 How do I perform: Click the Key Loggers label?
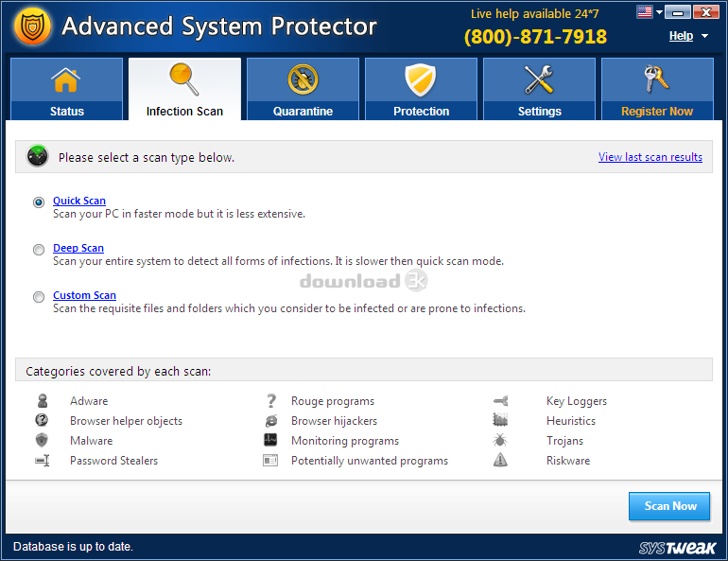point(577,401)
